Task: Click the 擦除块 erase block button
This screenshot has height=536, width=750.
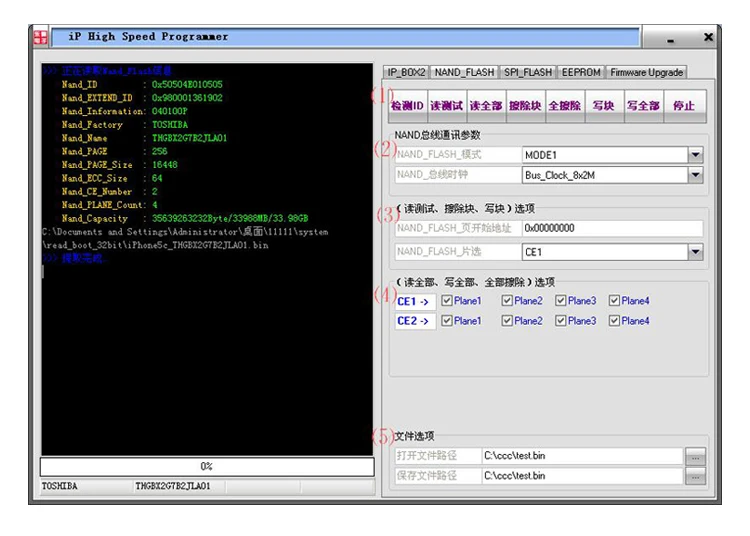Action: tap(525, 106)
